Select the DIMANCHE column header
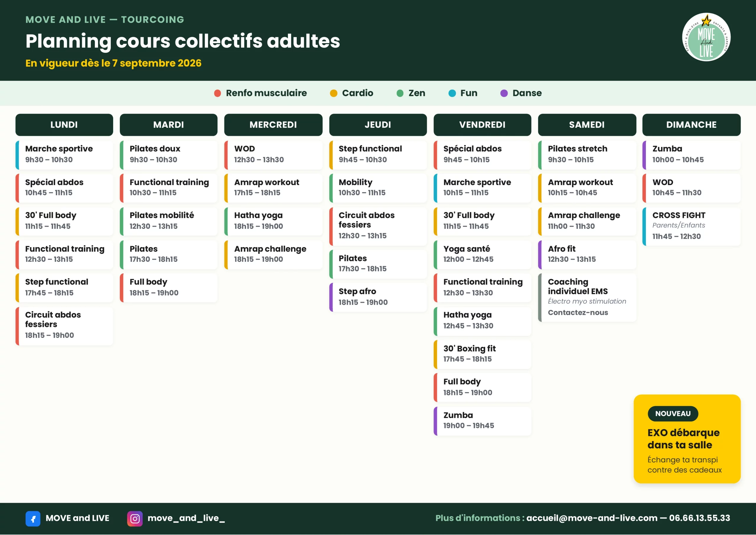 (691, 125)
